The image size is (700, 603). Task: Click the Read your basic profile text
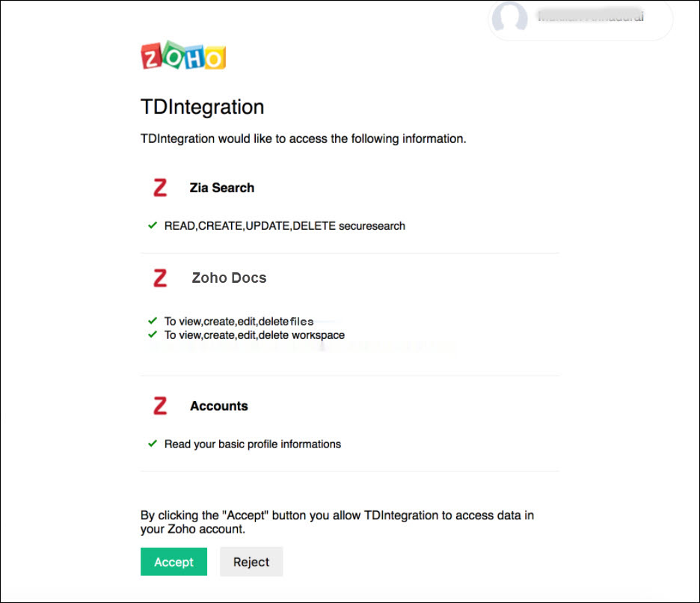[x=253, y=444]
